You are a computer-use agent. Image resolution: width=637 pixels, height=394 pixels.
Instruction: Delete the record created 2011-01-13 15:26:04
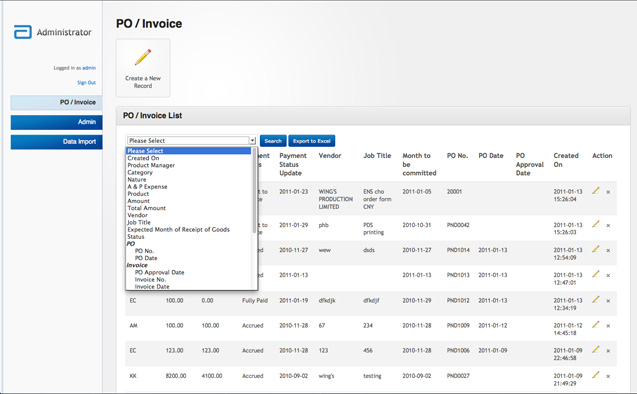(608, 192)
